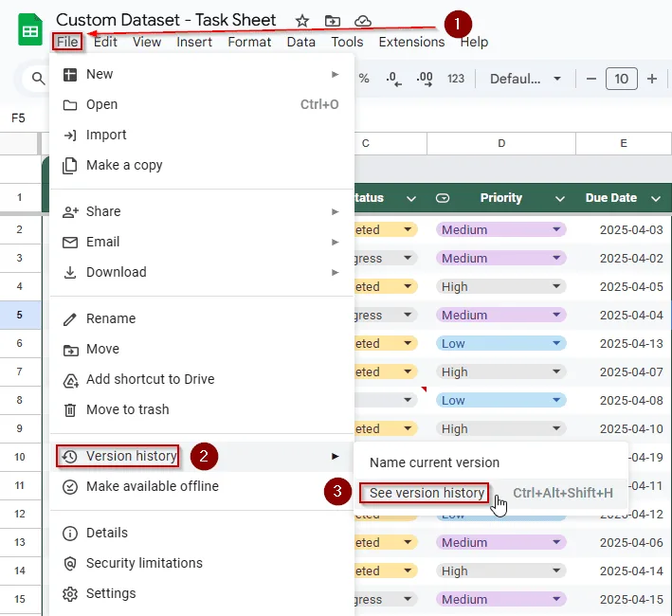Open the Format menu

pyautogui.click(x=249, y=42)
